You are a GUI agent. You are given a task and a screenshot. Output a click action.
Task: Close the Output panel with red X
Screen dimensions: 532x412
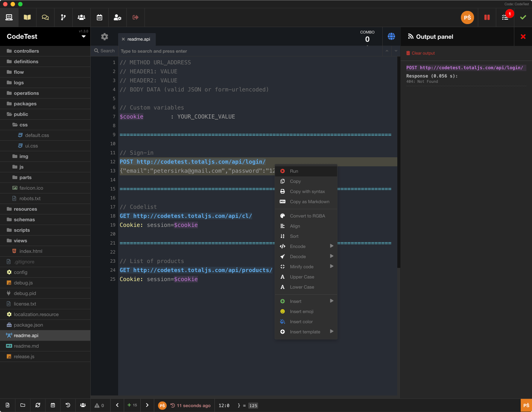(523, 36)
